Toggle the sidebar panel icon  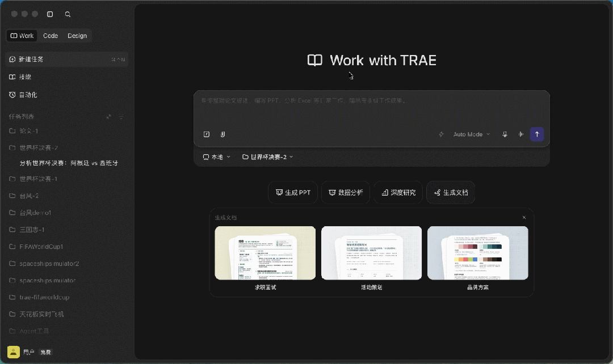pos(50,14)
